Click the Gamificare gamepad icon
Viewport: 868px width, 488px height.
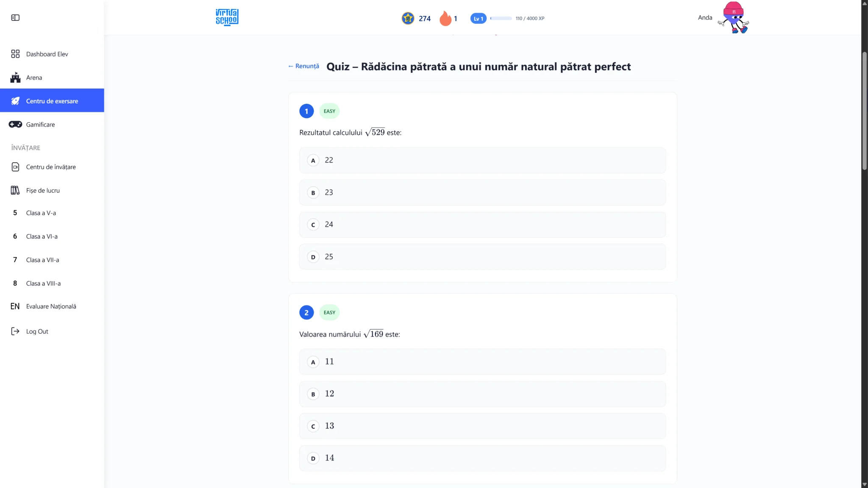[x=15, y=124]
